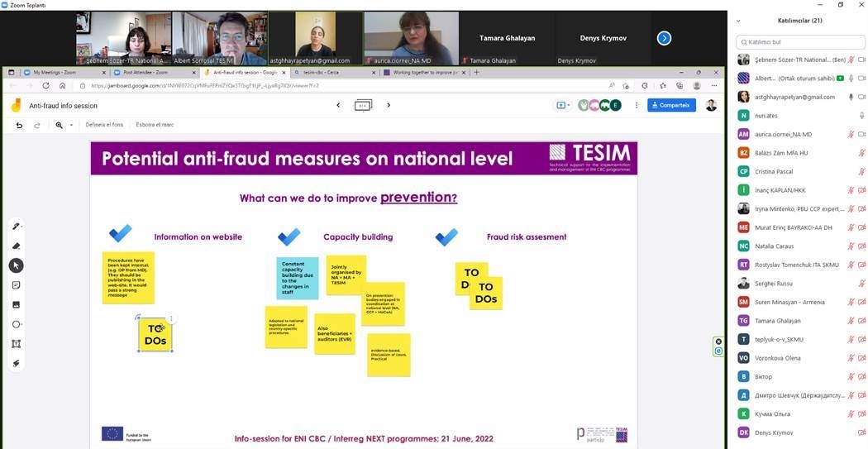Show next video participants with arrow
This screenshot has height=449, width=868.
coord(664,38)
